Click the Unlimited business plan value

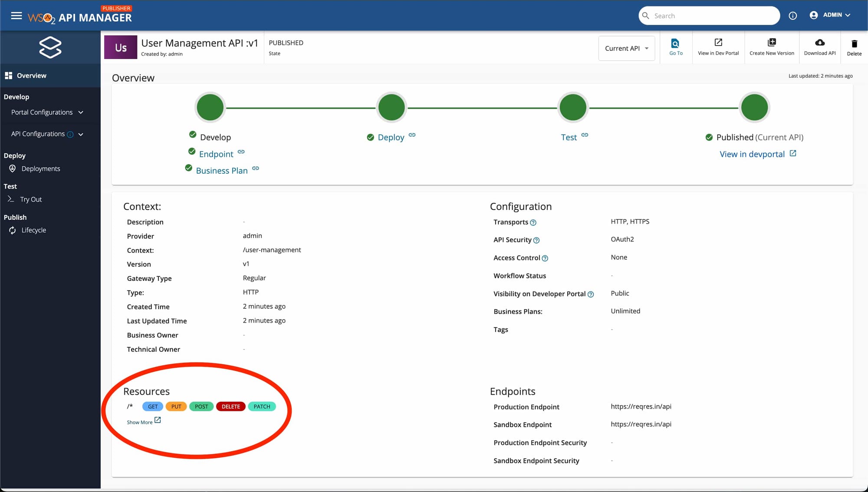(x=625, y=311)
